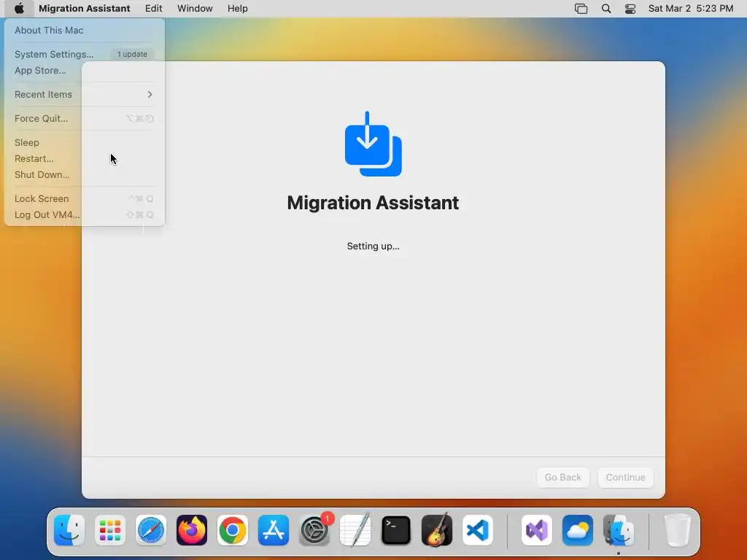Open Trash from the dock
Image resolution: width=747 pixels, height=560 pixels.
(x=677, y=530)
